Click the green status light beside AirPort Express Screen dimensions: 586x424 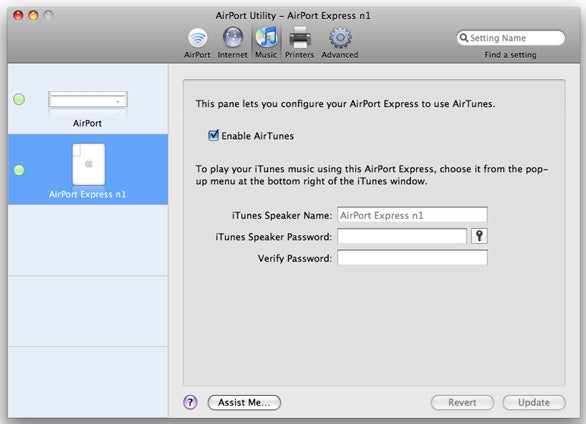pos(19,170)
